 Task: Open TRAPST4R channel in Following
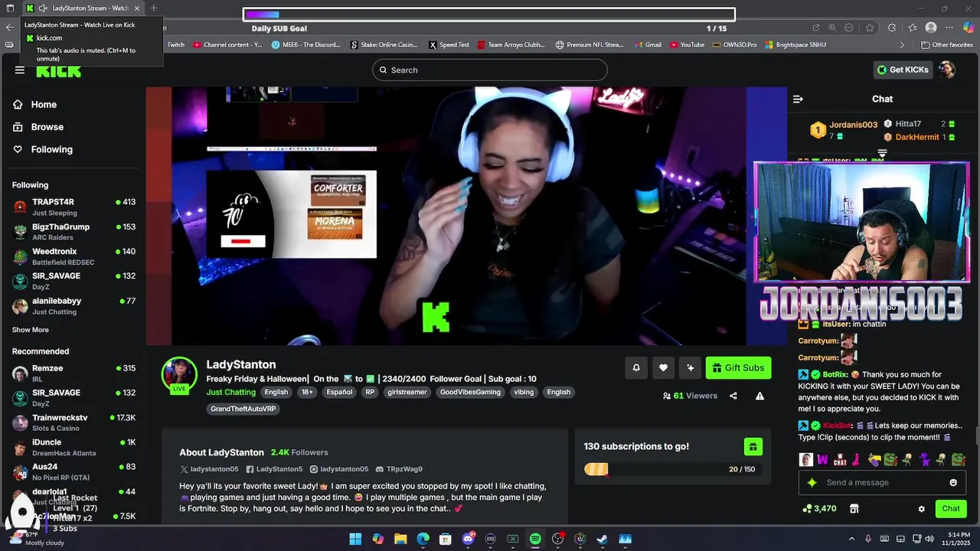click(74, 207)
